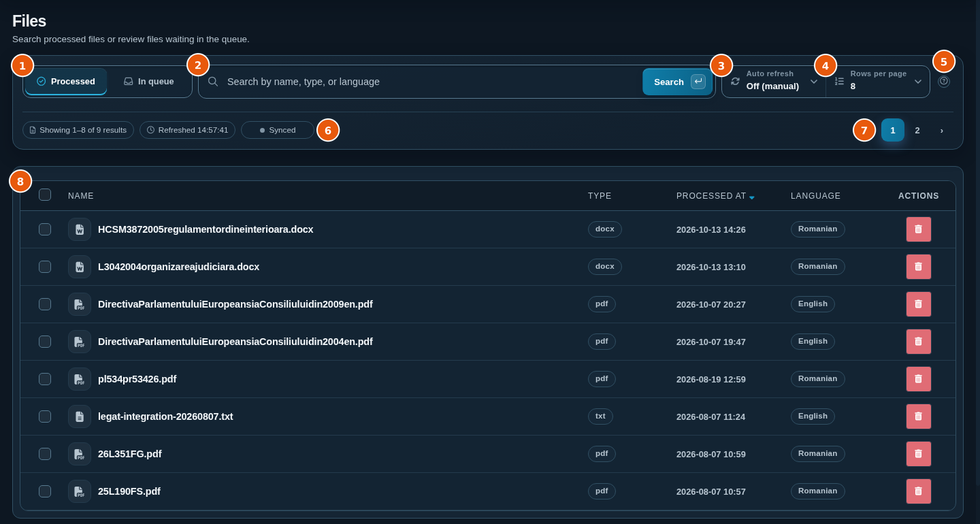Viewport: 980px width, 524px height.
Task: Click the magnifier icon in search box
Action: coord(213,82)
